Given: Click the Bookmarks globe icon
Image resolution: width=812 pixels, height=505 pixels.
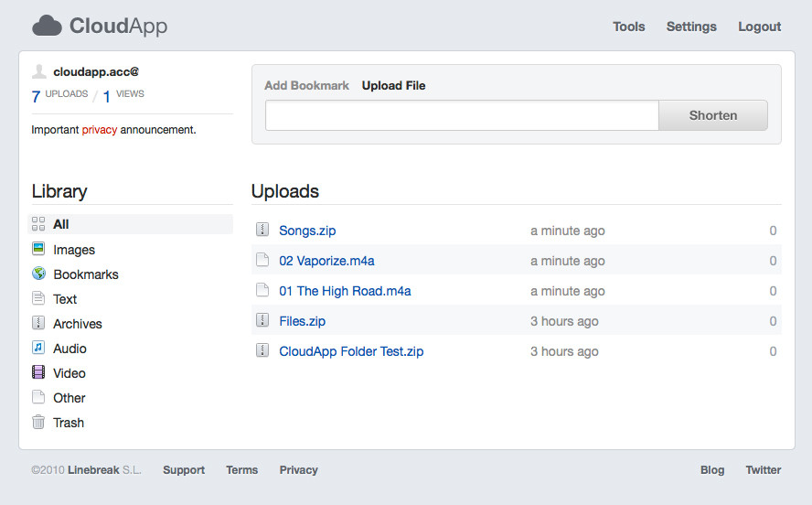Looking at the screenshot, I should pyautogui.click(x=38, y=273).
